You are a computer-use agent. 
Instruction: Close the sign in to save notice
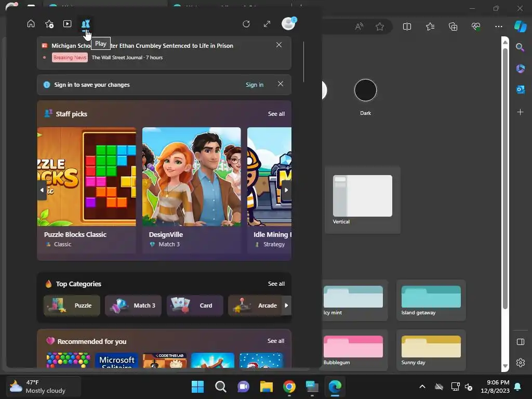(280, 84)
